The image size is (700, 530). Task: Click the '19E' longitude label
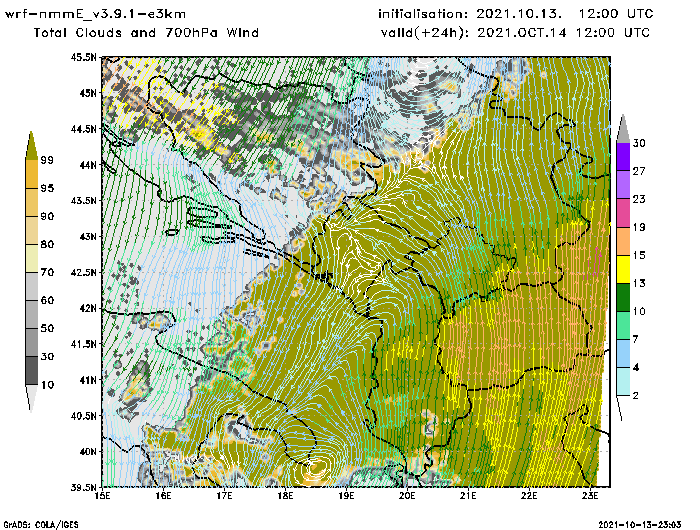[x=346, y=496]
